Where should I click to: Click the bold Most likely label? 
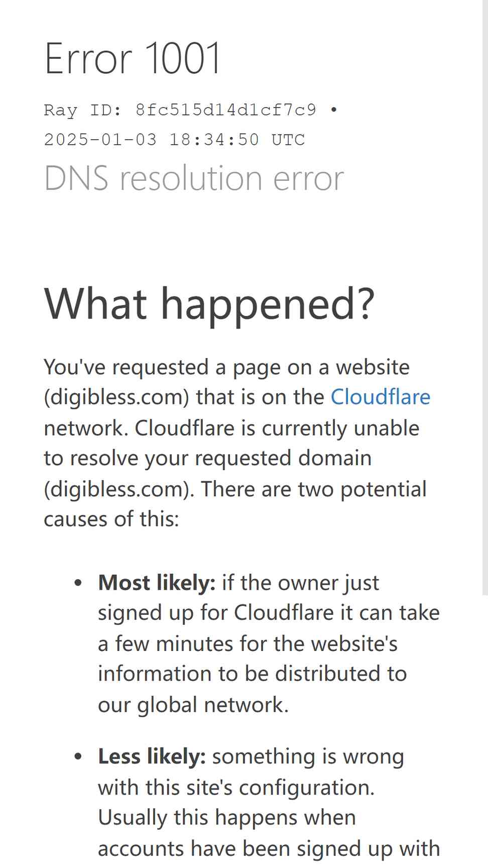pos(157,583)
